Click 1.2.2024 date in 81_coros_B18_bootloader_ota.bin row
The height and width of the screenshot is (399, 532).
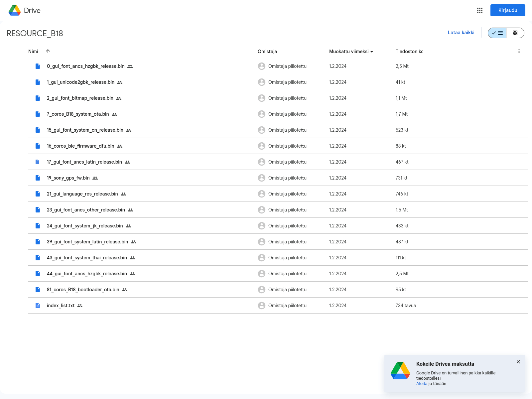pyautogui.click(x=338, y=290)
